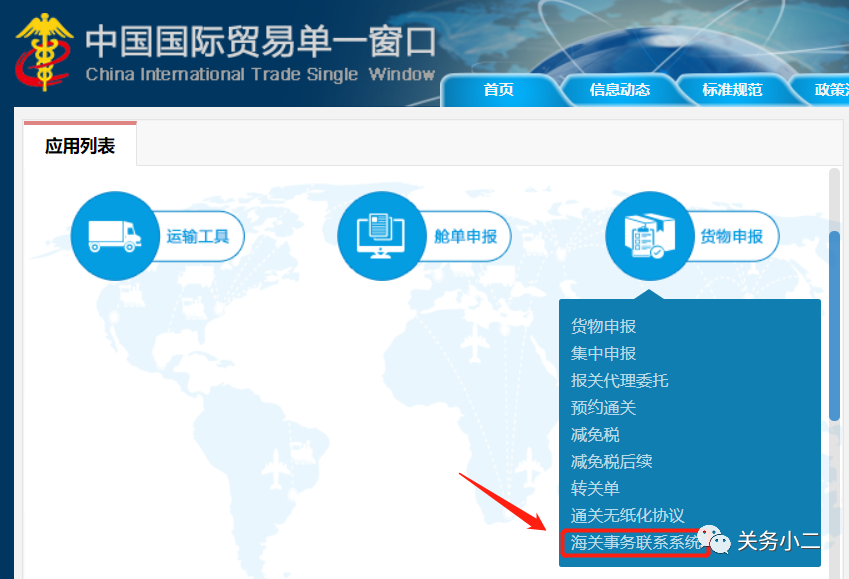Switch to the 信息动态 tab
The image size is (849, 579).
point(620,90)
